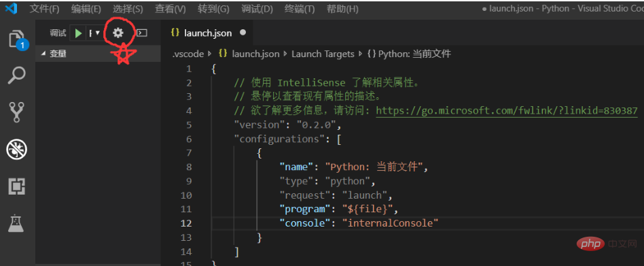Open the Test flask icon

17,223
